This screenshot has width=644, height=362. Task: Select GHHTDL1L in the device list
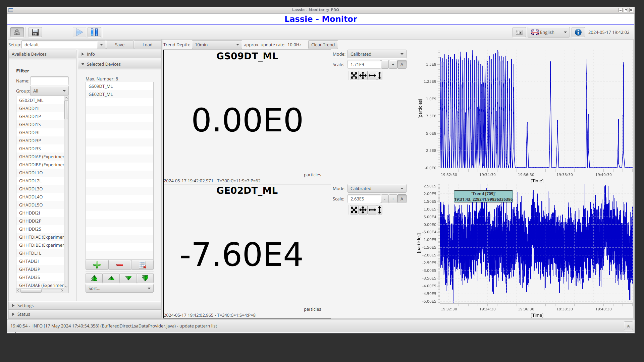tap(40, 253)
